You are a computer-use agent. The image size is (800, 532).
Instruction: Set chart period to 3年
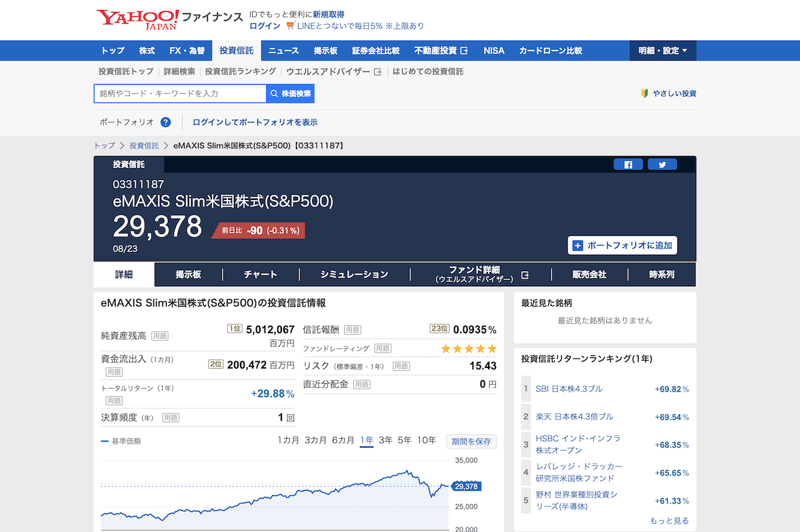385,440
